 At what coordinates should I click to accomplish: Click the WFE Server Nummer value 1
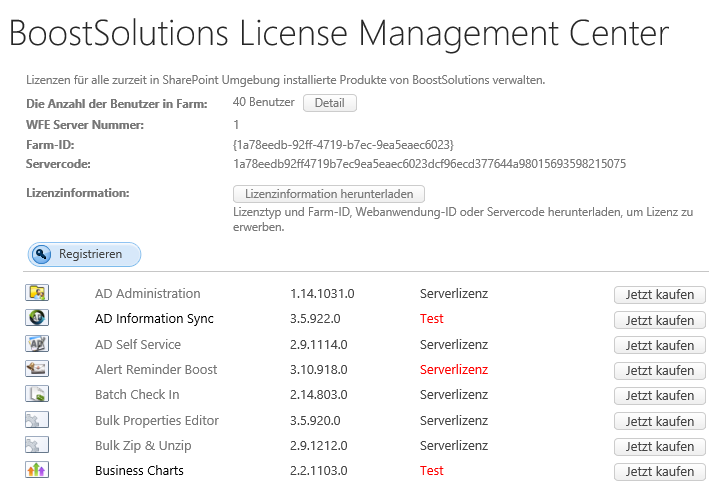tap(236, 125)
